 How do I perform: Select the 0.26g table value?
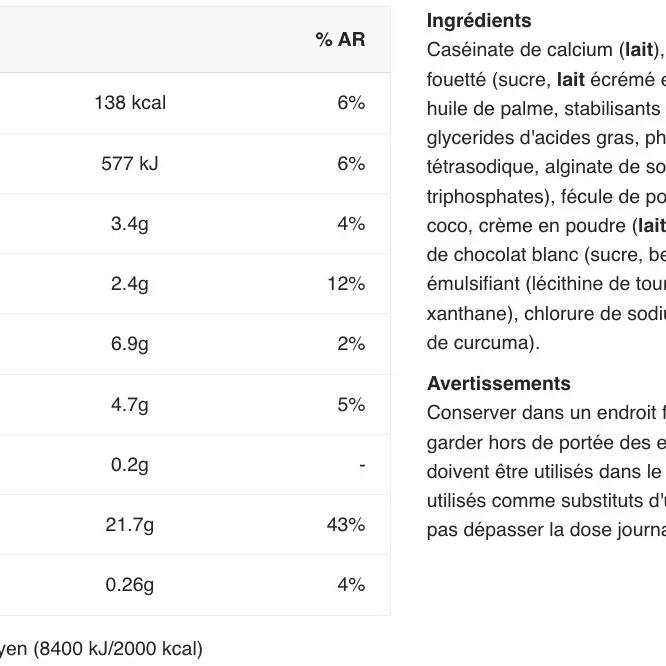tap(130, 585)
